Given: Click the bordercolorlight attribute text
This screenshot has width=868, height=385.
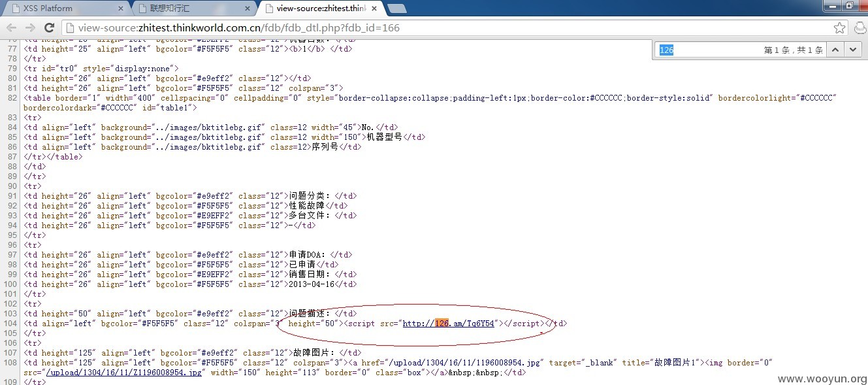Looking at the screenshot, I should 777,98.
